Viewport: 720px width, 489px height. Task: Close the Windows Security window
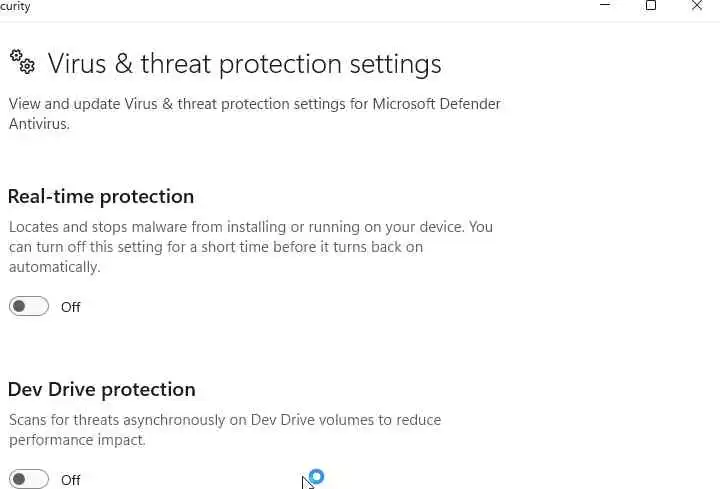coord(697,6)
